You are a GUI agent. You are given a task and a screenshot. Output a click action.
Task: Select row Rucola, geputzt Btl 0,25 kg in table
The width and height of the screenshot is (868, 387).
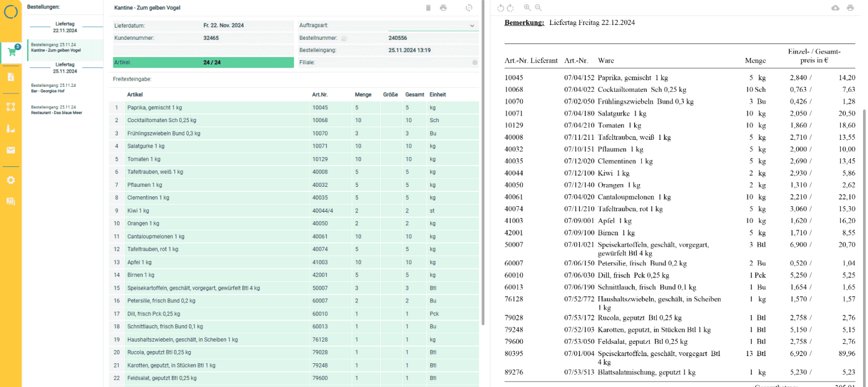click(x=294, y=352)
